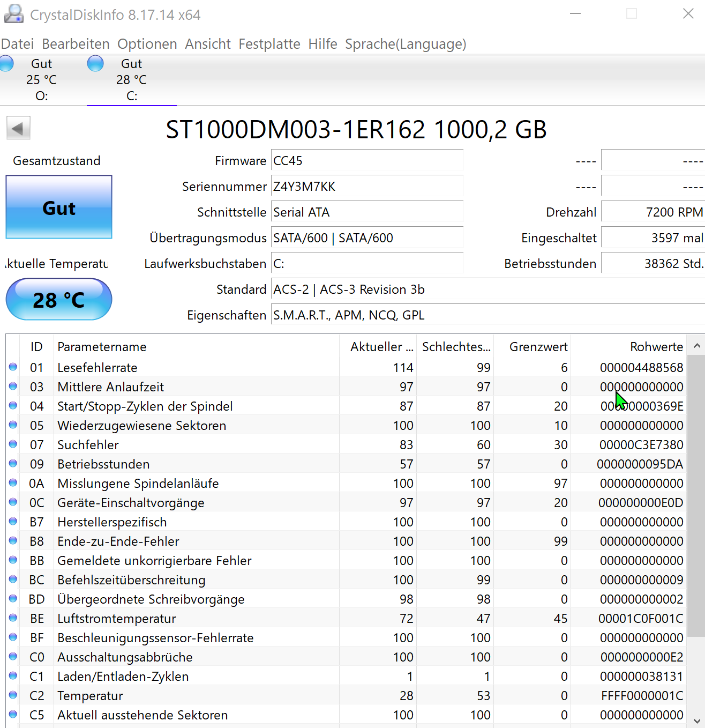Viewport: 705px width, 728px height.
Task: Select raw value 000004488568
Action: coord(641,368)
